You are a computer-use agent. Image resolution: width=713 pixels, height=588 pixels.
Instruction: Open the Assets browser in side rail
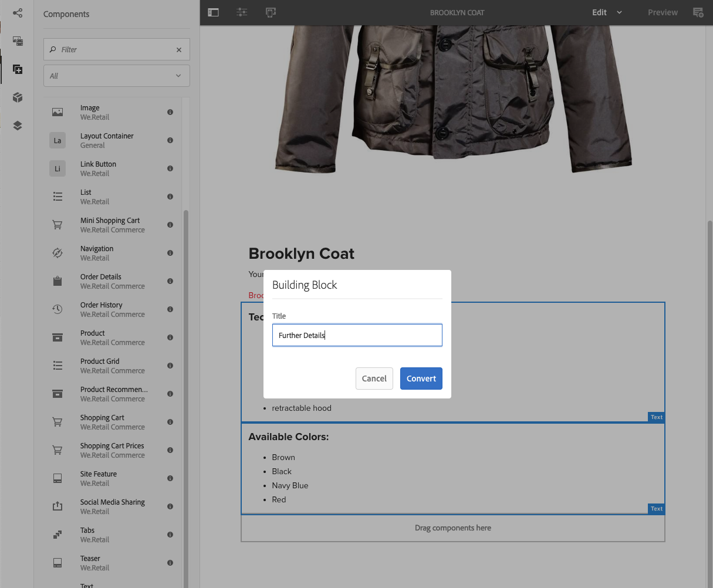click(18, 41)
